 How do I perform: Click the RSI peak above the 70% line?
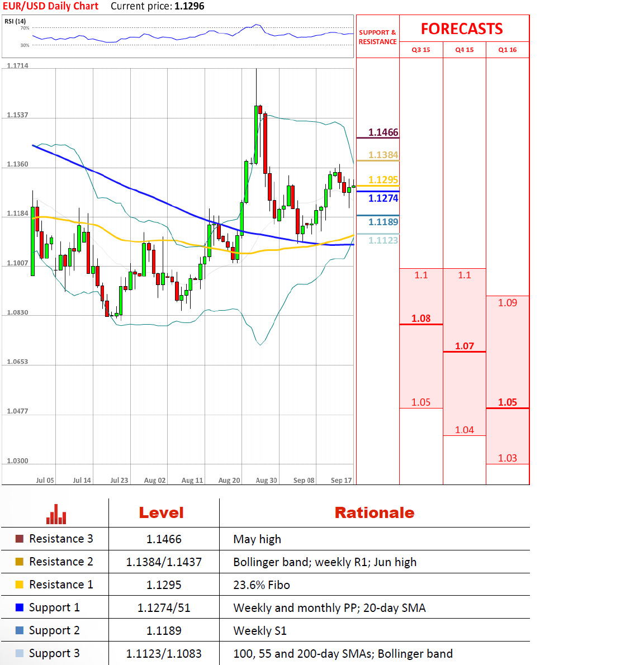(256, 26)
